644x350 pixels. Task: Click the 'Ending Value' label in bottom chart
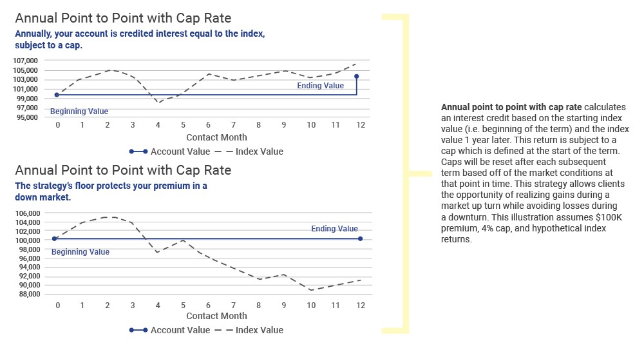334,229
